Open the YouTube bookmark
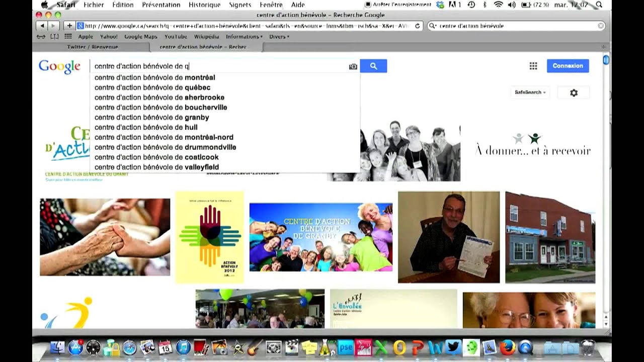The width and height of the screenshot is (644, 362). pos(176,37)
